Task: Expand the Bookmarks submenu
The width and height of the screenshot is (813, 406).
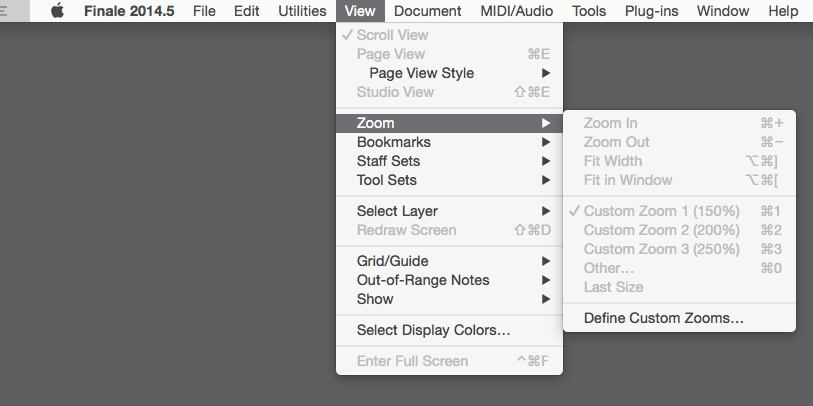Action: (394, 142)
